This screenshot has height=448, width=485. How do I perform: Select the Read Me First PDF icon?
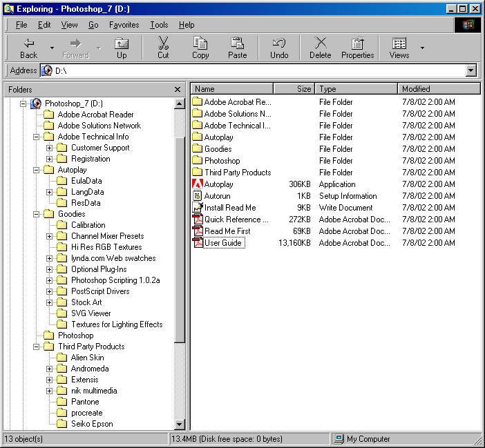198,231
